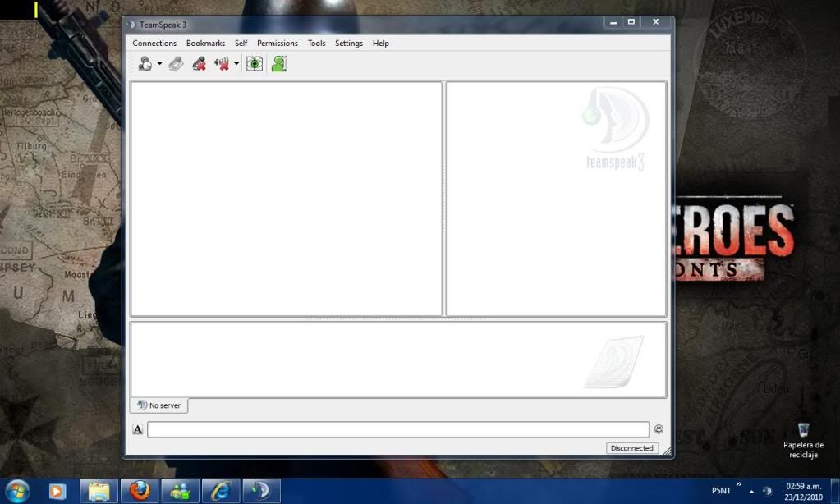Open the emoticon smiley picker
The image size is (840, 504).
coord(659,429)
